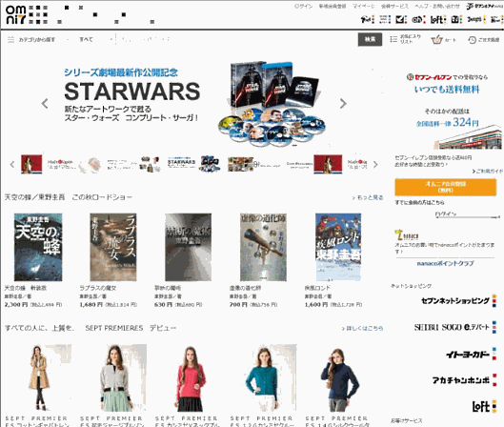Open the Loft logo in sidebar

click(484, 406)
